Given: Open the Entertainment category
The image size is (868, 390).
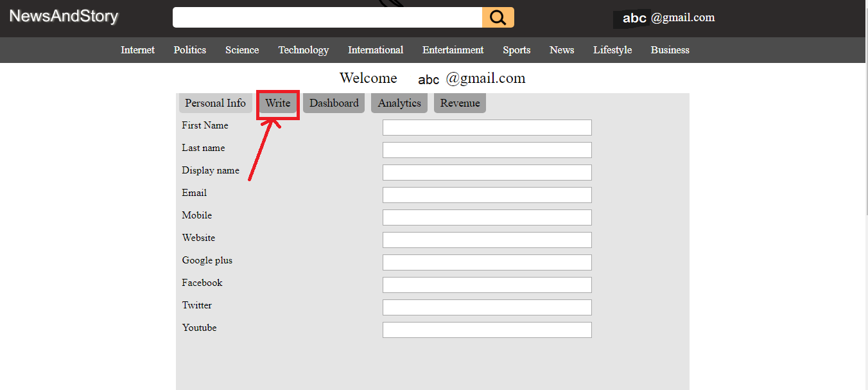Looking at the screenshot, I should click(x=453, y=50).
